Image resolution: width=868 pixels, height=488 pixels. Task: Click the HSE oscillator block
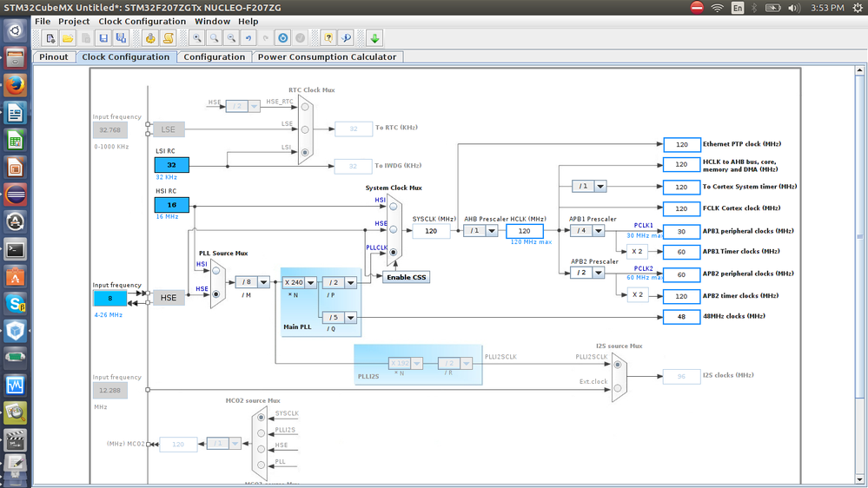tap(169, 298)
